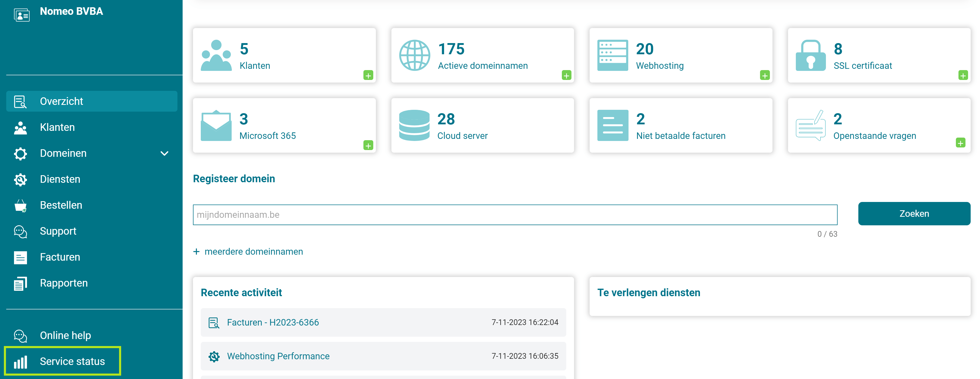Image resolution: width=980 pixels, height=379 pixels.
Task: Click the 0 / 63 character counter
Action: (827, 234)
